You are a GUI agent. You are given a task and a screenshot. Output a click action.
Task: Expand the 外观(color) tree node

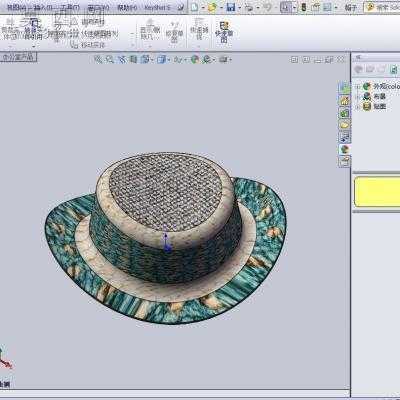tap(357, 87)
